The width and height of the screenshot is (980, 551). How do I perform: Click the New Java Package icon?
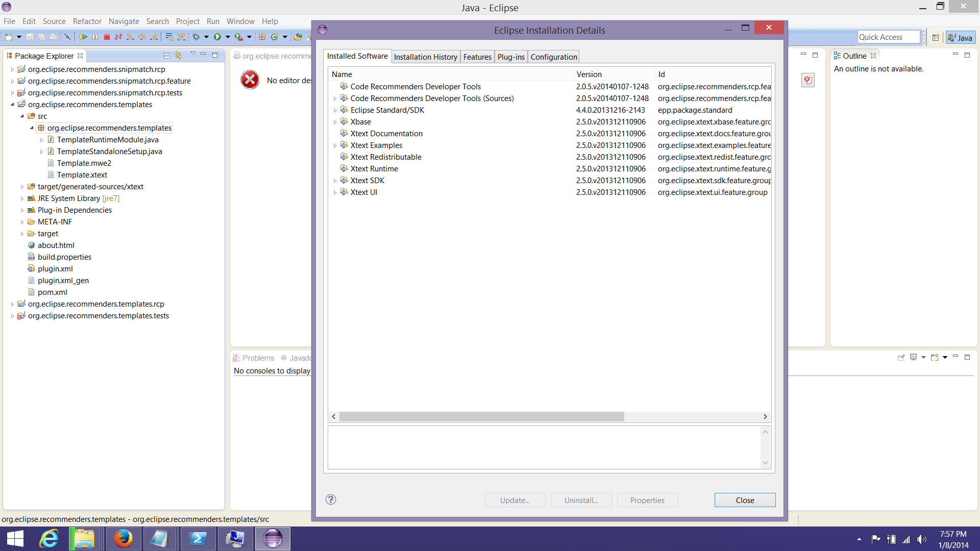pyautogui.click(x=262, y=37)
